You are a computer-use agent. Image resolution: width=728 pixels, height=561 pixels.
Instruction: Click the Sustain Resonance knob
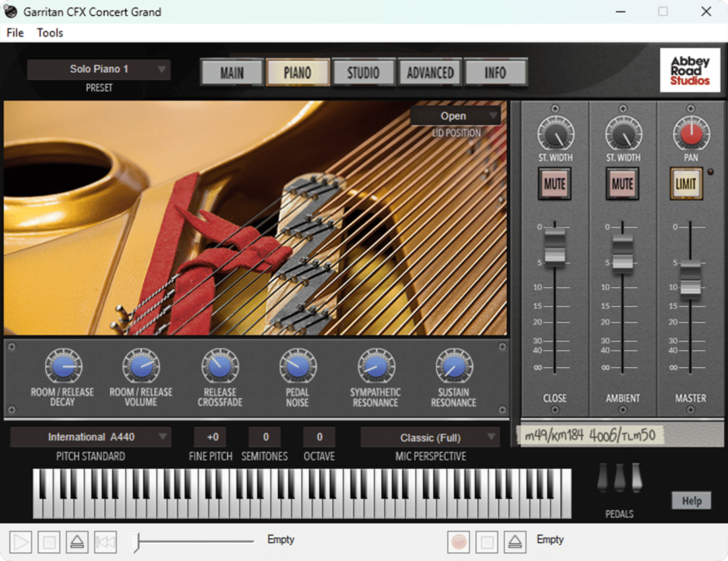[x=454, y=366]
